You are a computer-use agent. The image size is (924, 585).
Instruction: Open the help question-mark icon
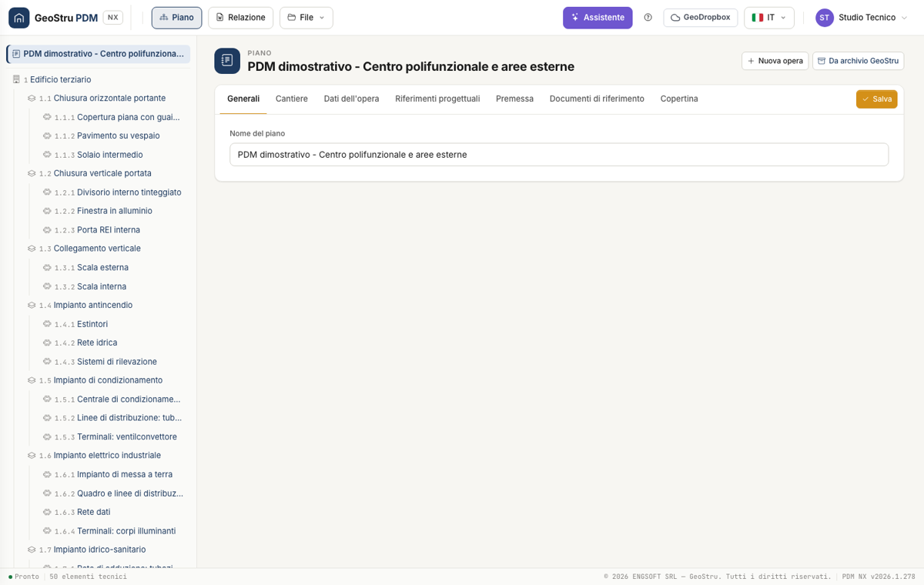[x=648, y=18]
